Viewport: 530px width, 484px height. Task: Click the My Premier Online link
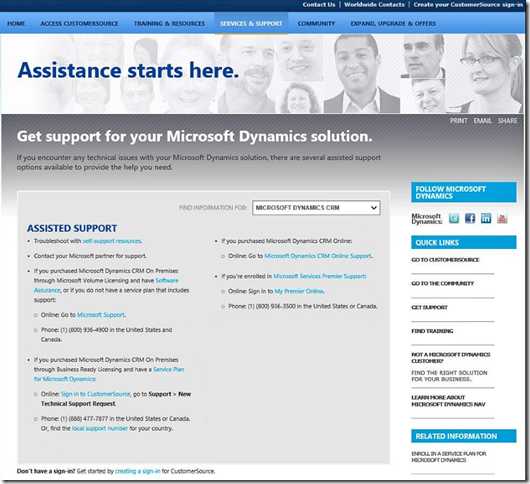point(299,291)
